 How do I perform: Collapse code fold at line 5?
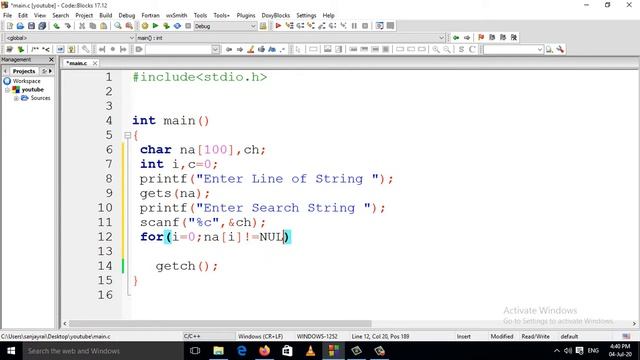point(127,135)
